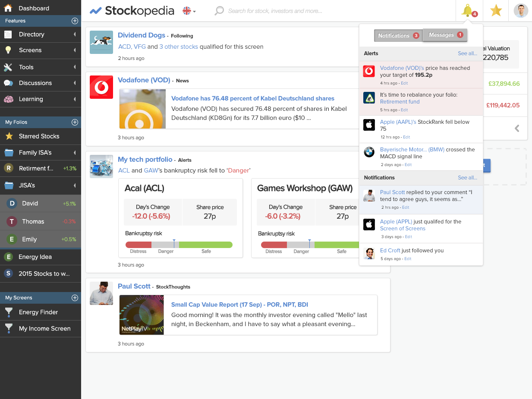Click the Screens lightbulb icon
532x399 pixels.
pos(8,50)
